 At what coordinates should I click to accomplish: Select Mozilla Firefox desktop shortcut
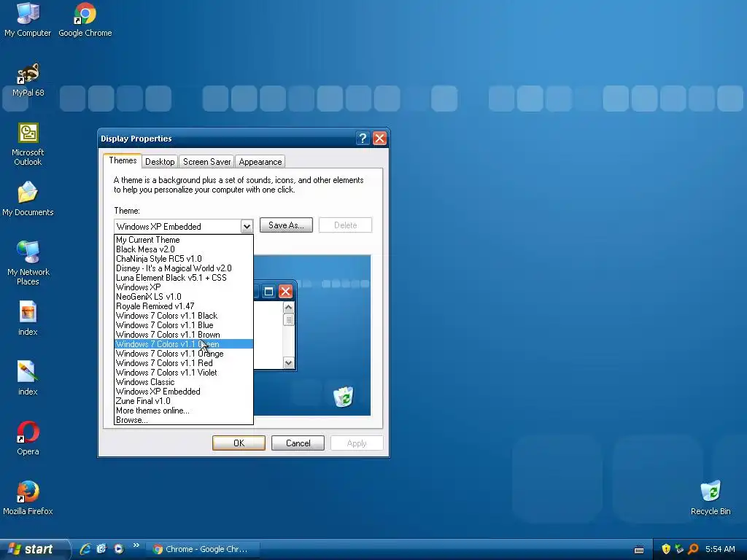pyautogui.click(x=28, y=498)
